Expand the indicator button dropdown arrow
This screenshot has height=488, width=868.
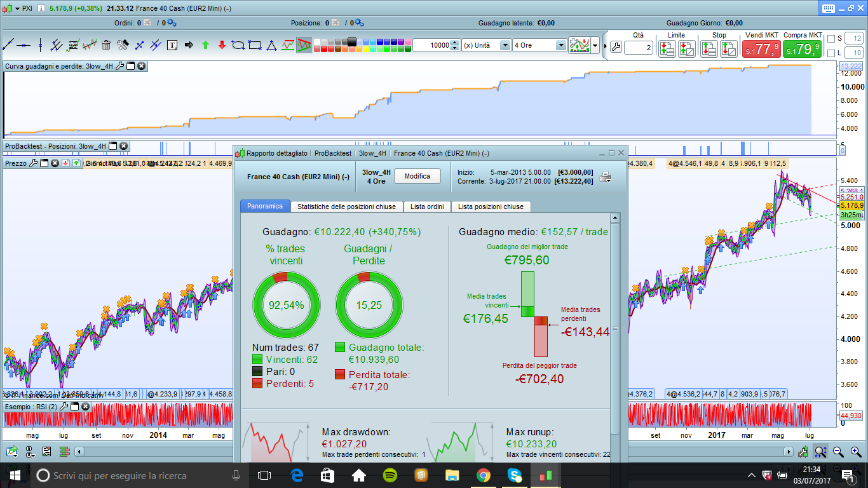(595, 46)
